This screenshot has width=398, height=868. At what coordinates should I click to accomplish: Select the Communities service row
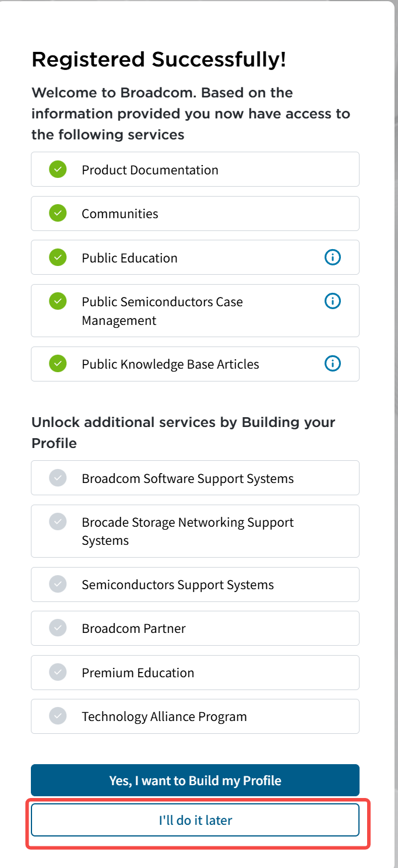coord(195,213)
